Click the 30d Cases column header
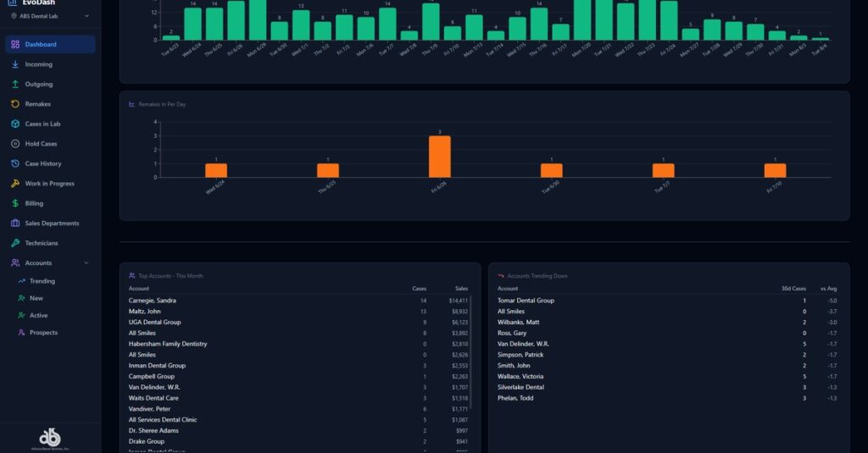Viewport: 868px width, 453px height. pos(793,288)
